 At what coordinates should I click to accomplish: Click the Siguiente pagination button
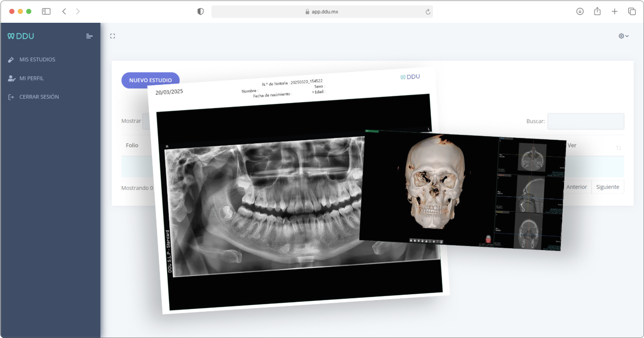607,187
